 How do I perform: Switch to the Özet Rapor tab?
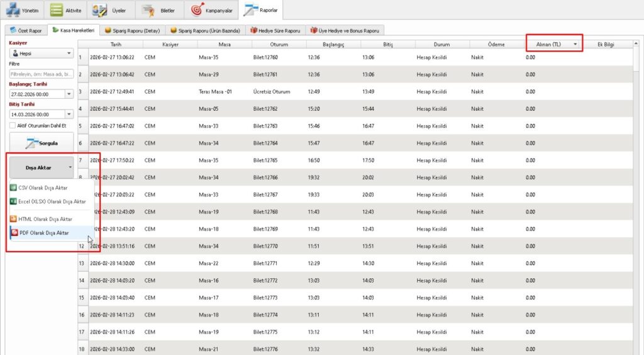(26, 30)
